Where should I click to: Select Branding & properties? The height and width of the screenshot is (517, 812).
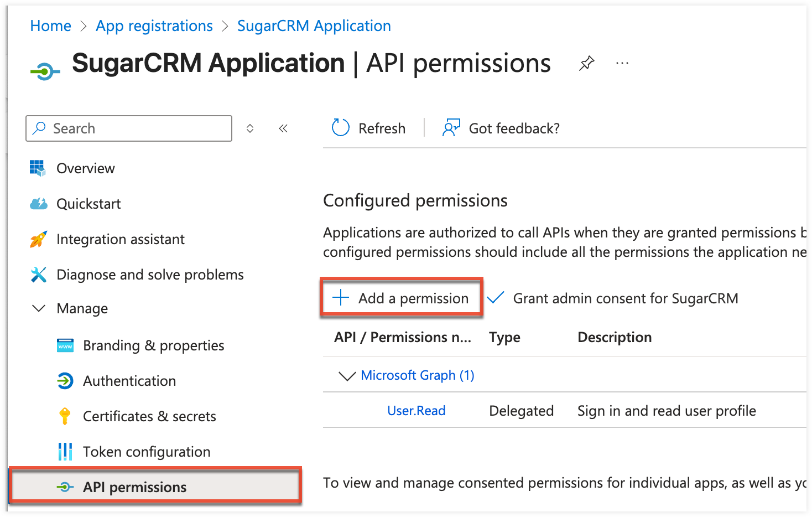[153, 345]
